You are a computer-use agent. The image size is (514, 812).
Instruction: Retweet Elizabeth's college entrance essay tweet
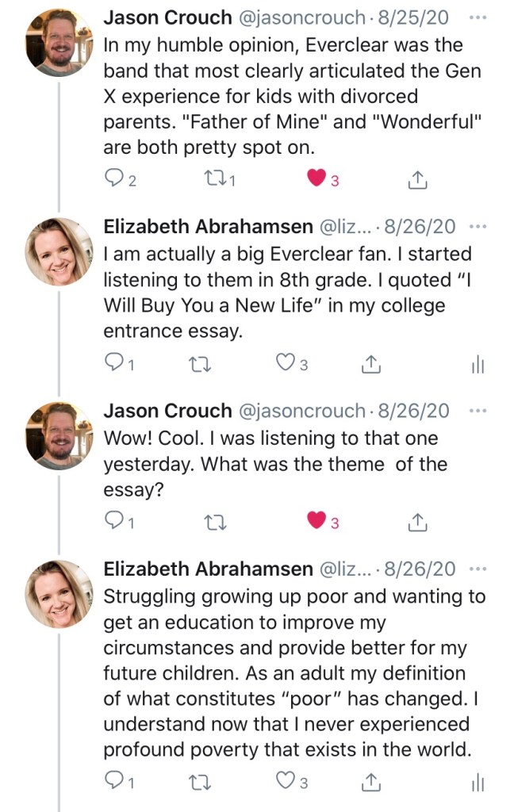(212, 364)
